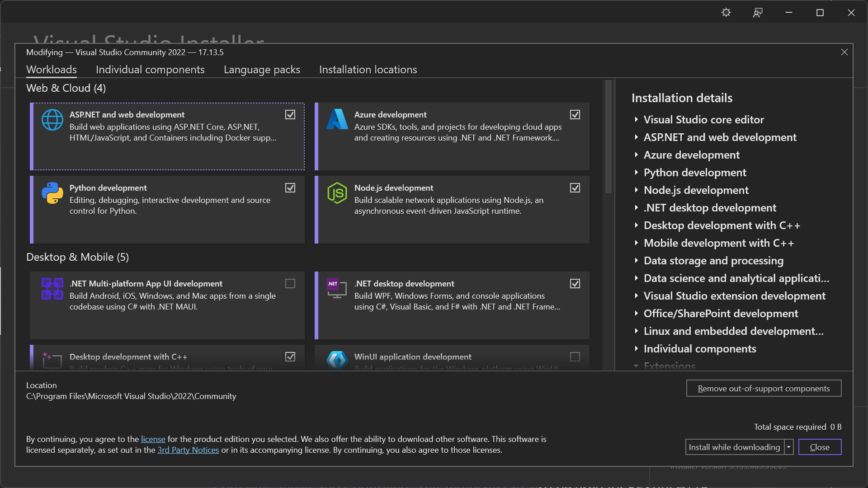Select Install while downloading option
This screenshot has height=488, width=868.
(735, 447)
